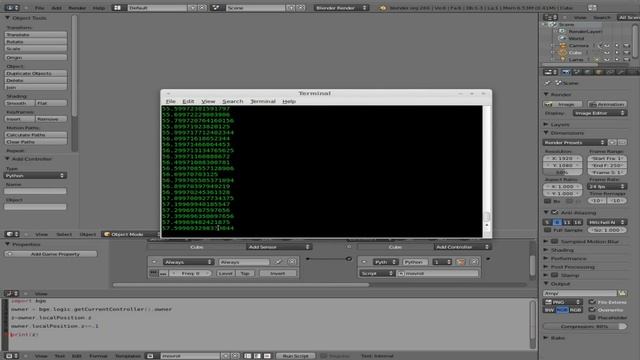640x360 pixels.
Task: Click the Lamp icon in outliner
Action: click(563, 60)
